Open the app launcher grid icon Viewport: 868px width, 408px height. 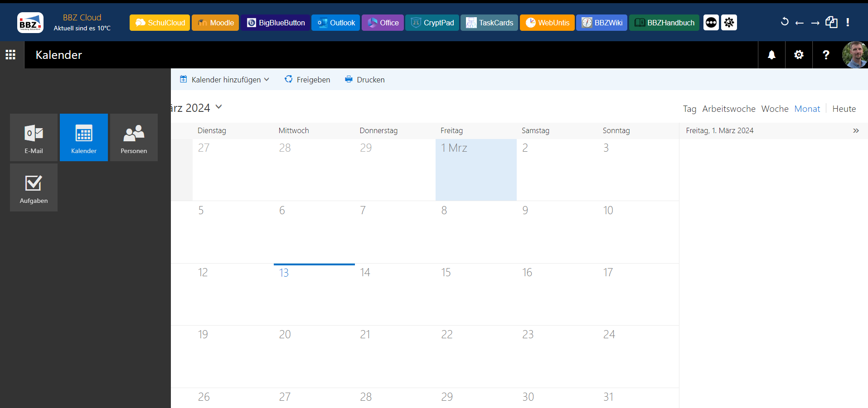point(10,55)
